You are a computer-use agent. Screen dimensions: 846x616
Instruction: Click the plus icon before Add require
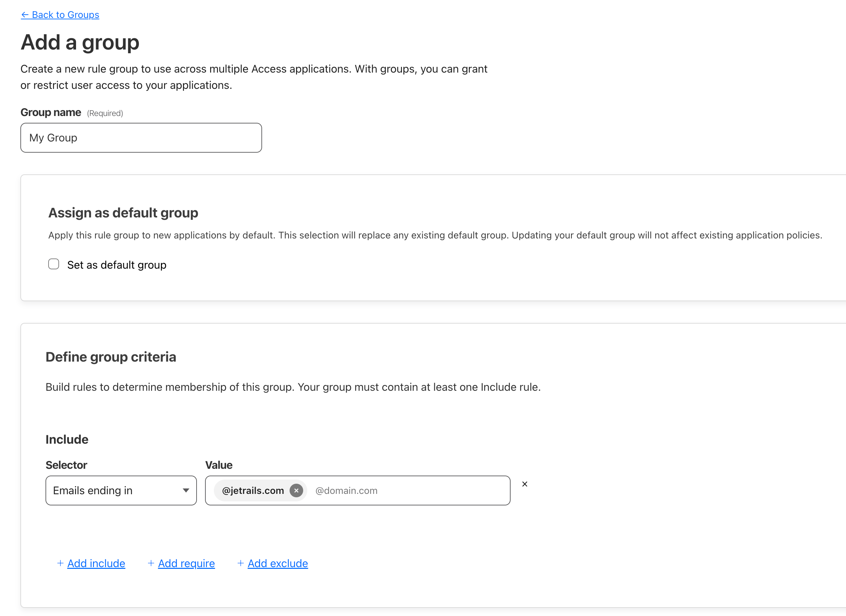(x=151, y=563)
